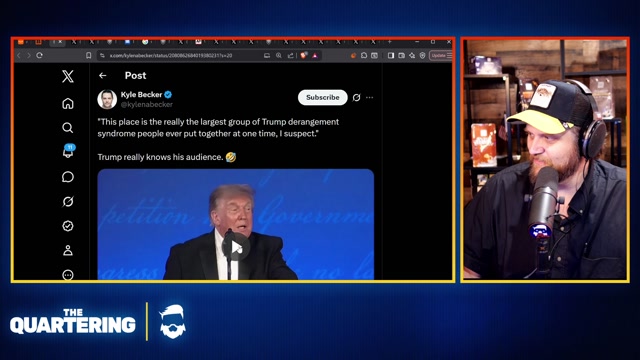This screenshot has height=360, width=640.
Task: Open the browser hamburger main menu
Action: coord(449,56)
